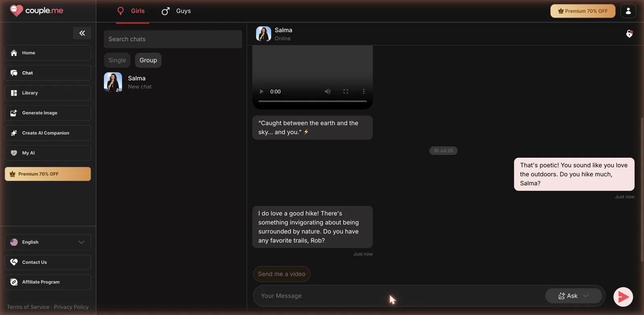
Task: Click the shield icon in chat header
Action: coord(630,34)
